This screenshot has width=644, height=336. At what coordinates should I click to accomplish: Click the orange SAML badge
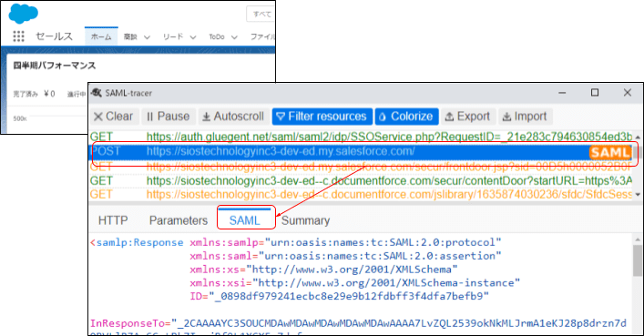[610, 152]
